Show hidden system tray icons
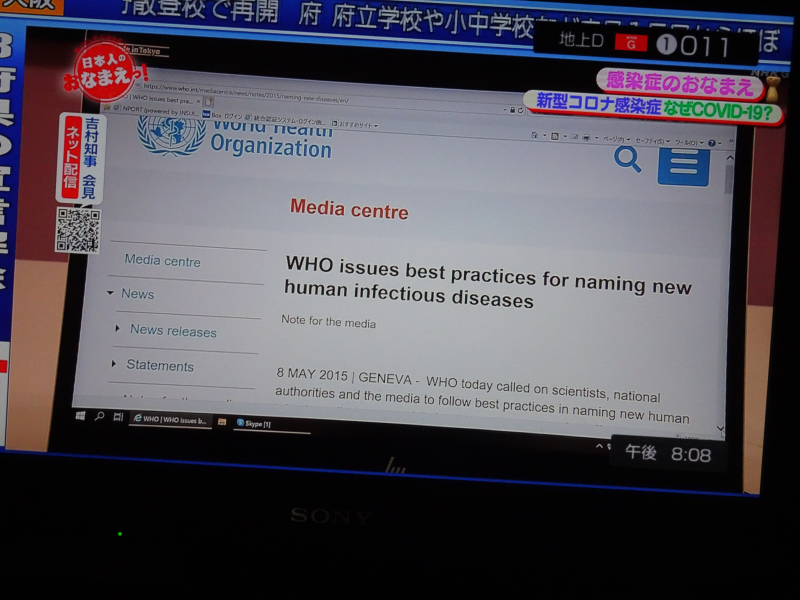 (599, 446)
